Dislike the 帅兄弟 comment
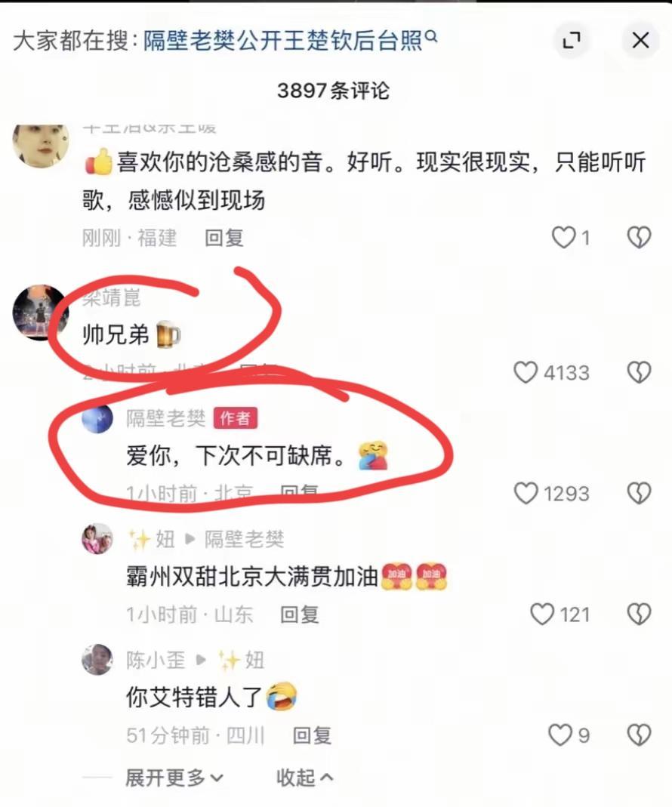 pos(639,372)
